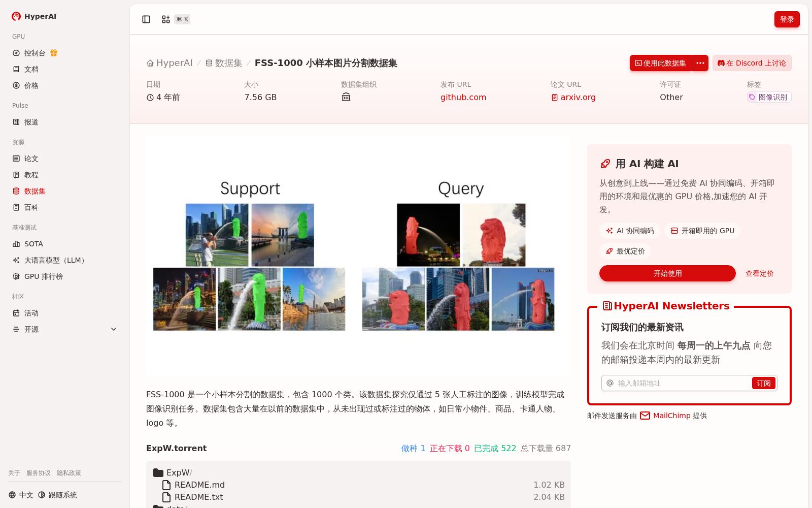Click the gift icon beside 控制台
812x508 pixels.
point(54,53)
